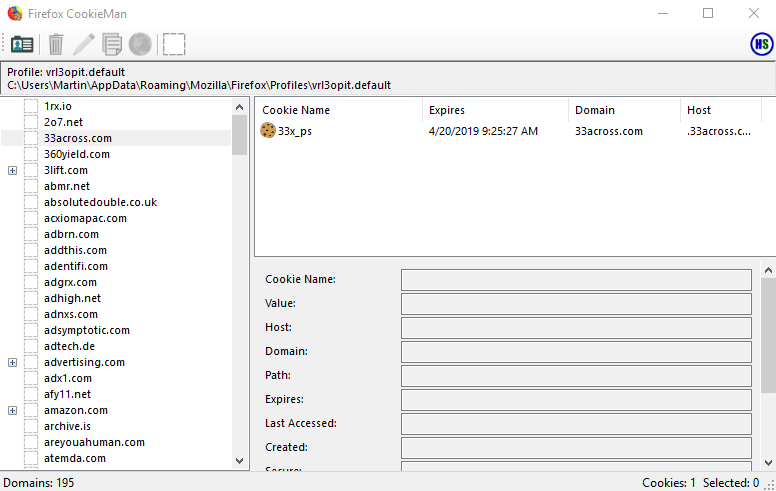Expand the advertising.com tree node
Screen dimensions: 776x491
pos(13,362)
